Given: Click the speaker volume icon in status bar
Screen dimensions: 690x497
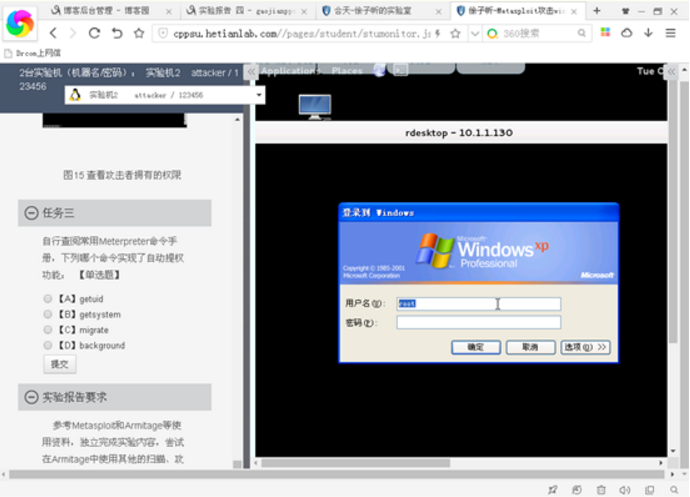Looking at the screenshot, I should (625, 490).
